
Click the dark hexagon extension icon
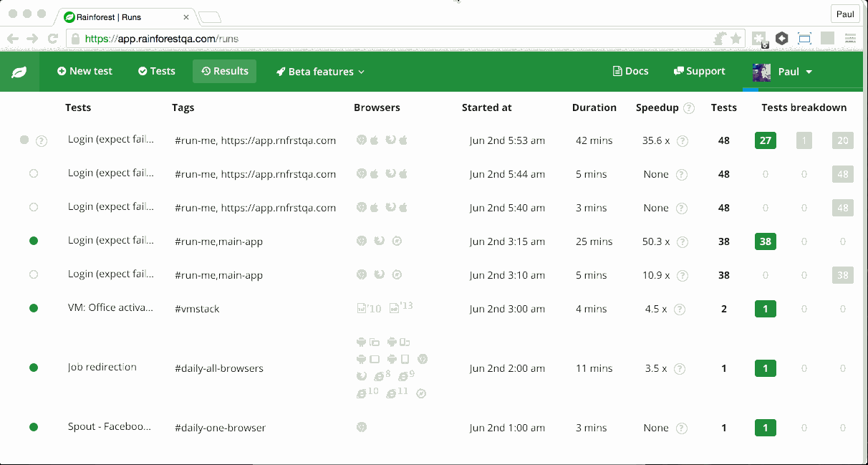[782, 39]
